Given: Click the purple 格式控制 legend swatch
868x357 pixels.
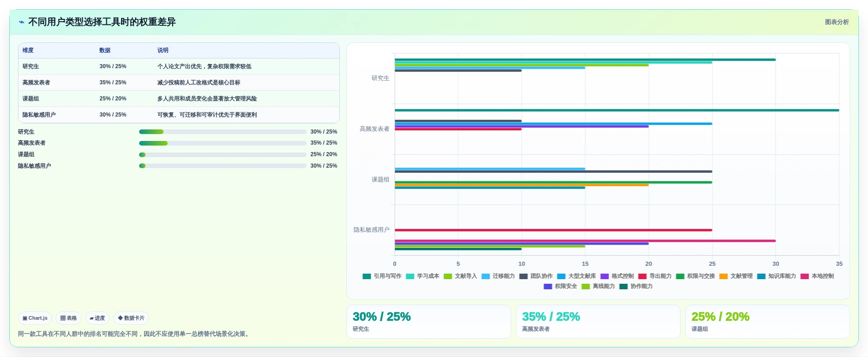Looking at the screenshot, I should point(605,276).
